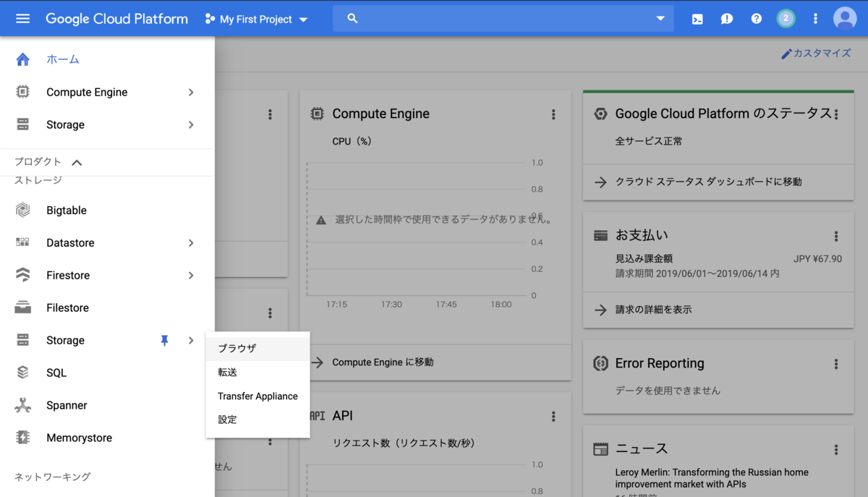Image resolution: width=868 pixels, height=497 pixels.
Task: Click the SQL stack icon
Action: pos(22,373)
